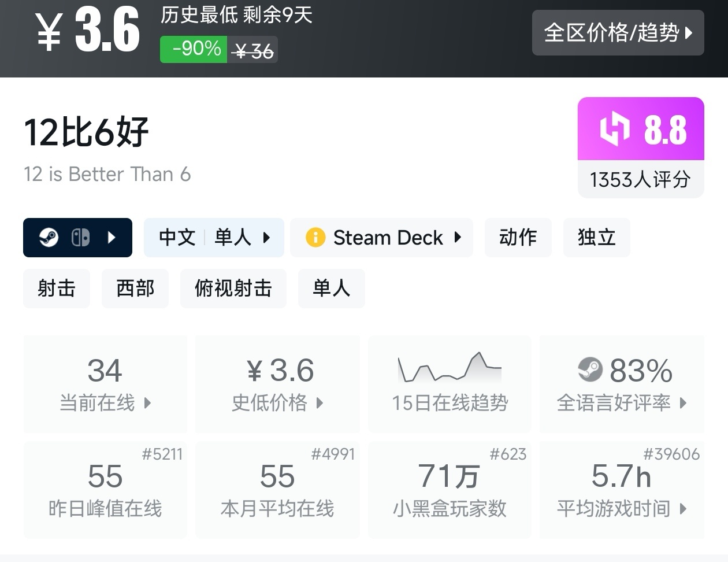Click the Steam Deck yellow info icon
728x562 pixels.
(x=315, y=238)
